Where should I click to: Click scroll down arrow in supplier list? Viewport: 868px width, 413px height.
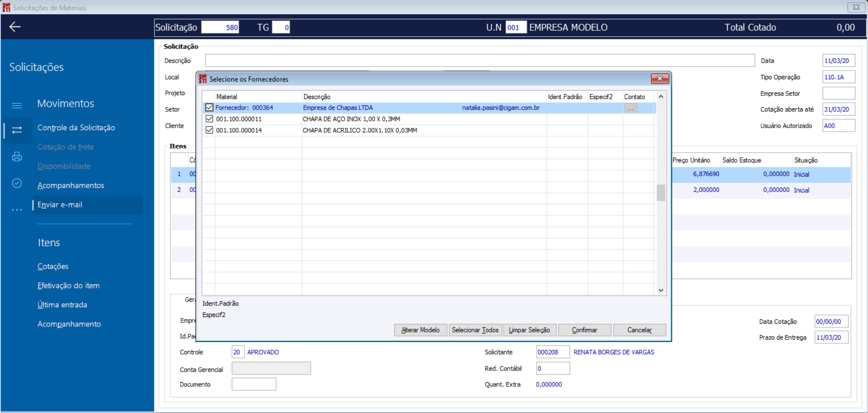pos(661,290)
